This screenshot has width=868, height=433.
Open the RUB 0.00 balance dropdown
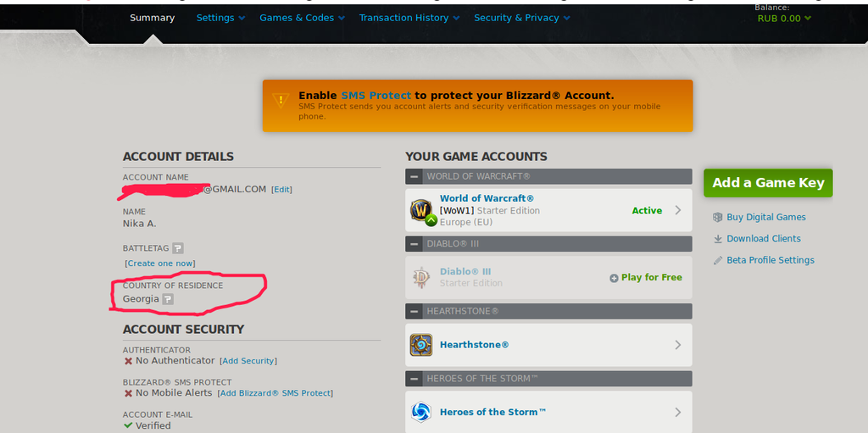784,19
